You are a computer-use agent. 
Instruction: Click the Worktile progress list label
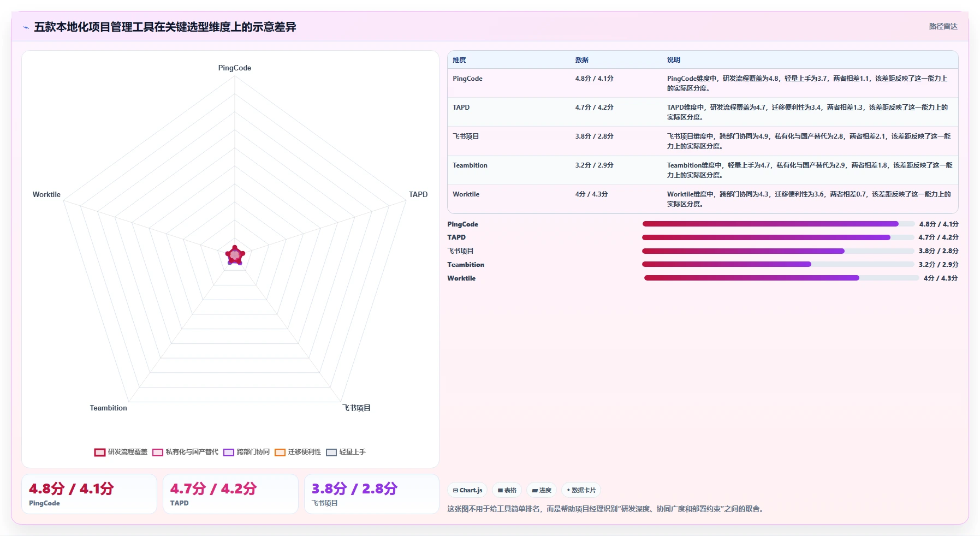[x=461, y=278]
